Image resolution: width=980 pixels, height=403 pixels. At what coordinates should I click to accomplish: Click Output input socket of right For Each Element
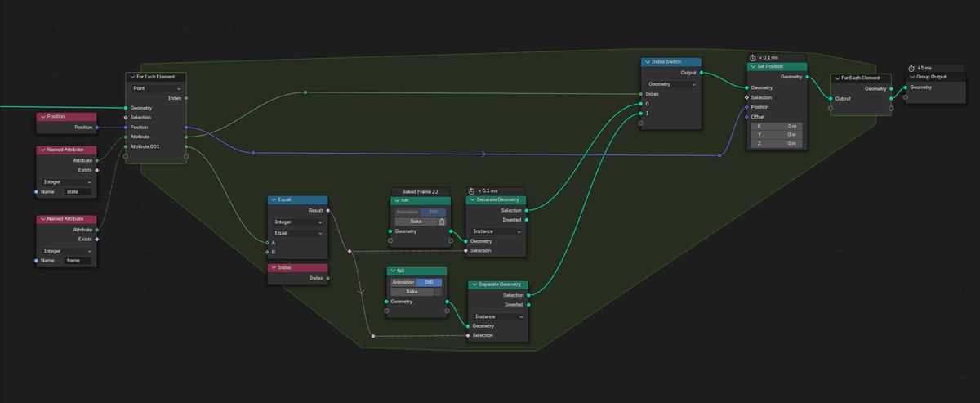(x=831, y=98)
